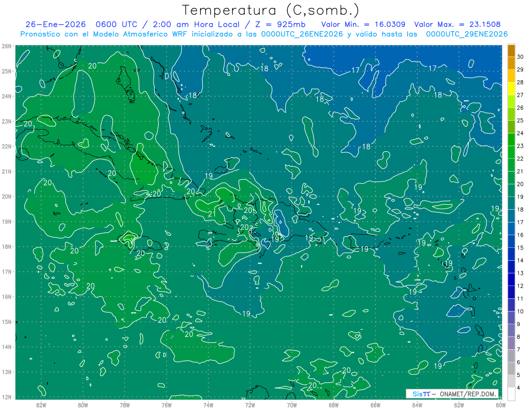Click the dark blue legend swatch between 12 and 13

pyautogui.click(x=511, y=279)
